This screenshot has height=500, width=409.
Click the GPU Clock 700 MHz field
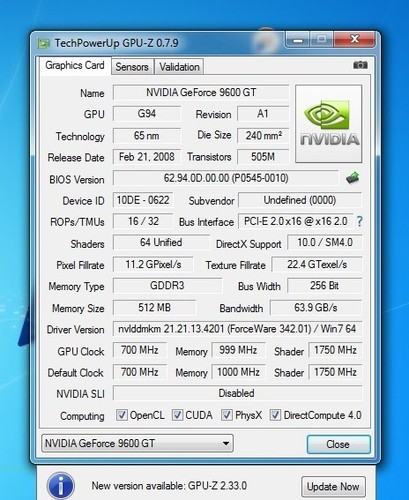coord(140,350)
